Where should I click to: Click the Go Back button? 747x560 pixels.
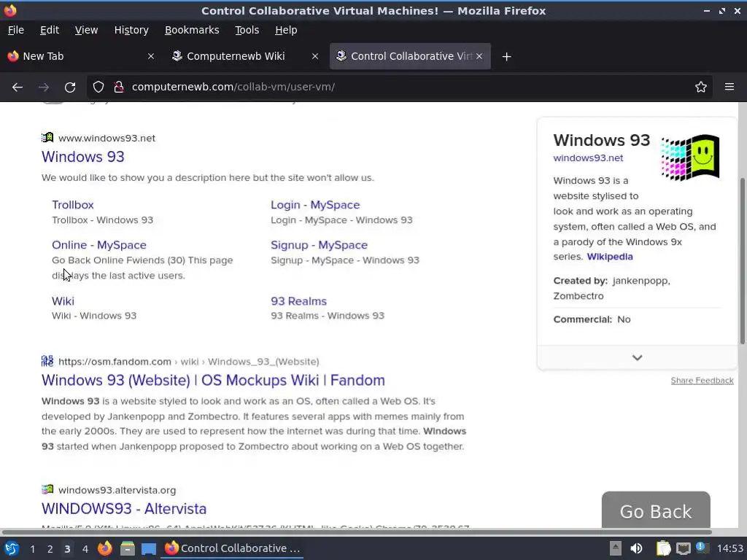pos(656,511)
